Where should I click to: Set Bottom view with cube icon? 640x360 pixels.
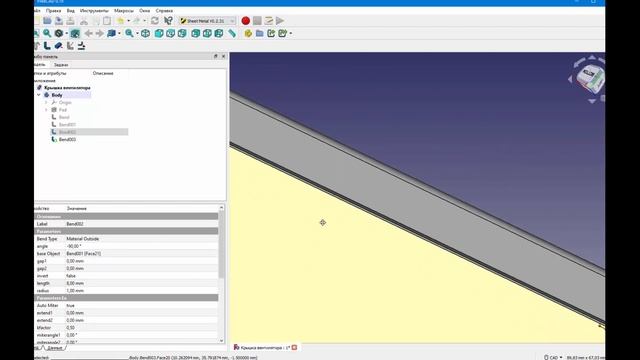pyautogui.click(x=207, y=33)
